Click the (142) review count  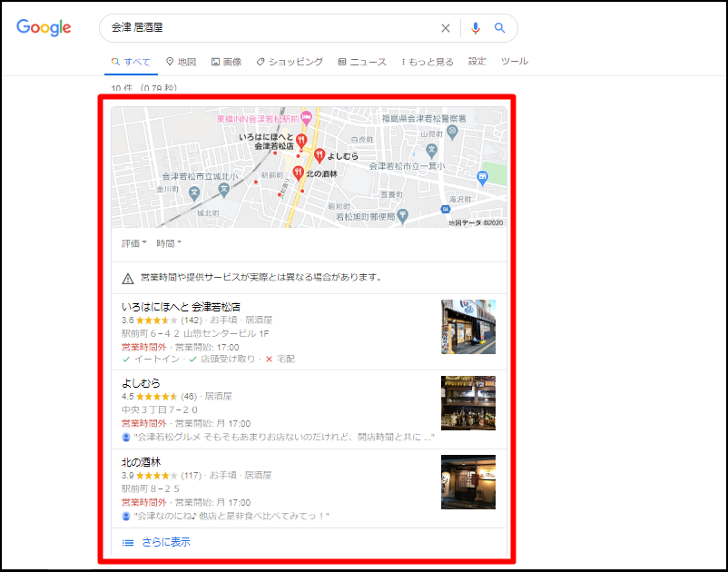[192, 321]
